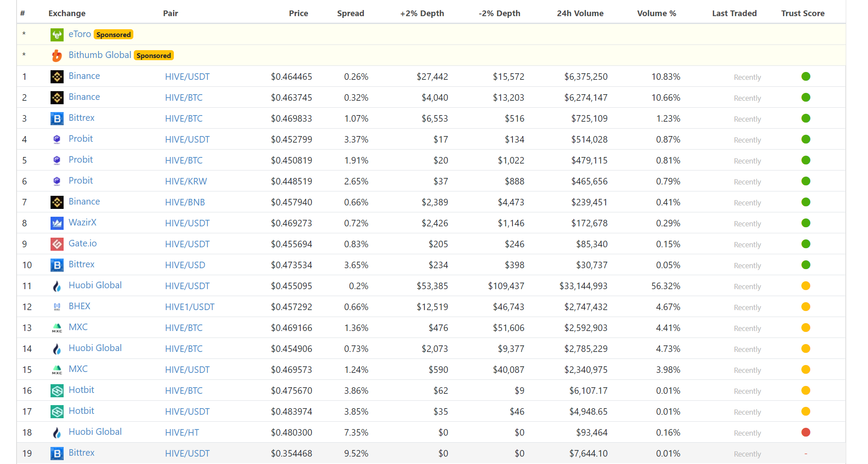The height and width of the screenshot is (464, 868).
Task: Open HIVE/USDT pair on Bittrex row 19
Action: 187,454
